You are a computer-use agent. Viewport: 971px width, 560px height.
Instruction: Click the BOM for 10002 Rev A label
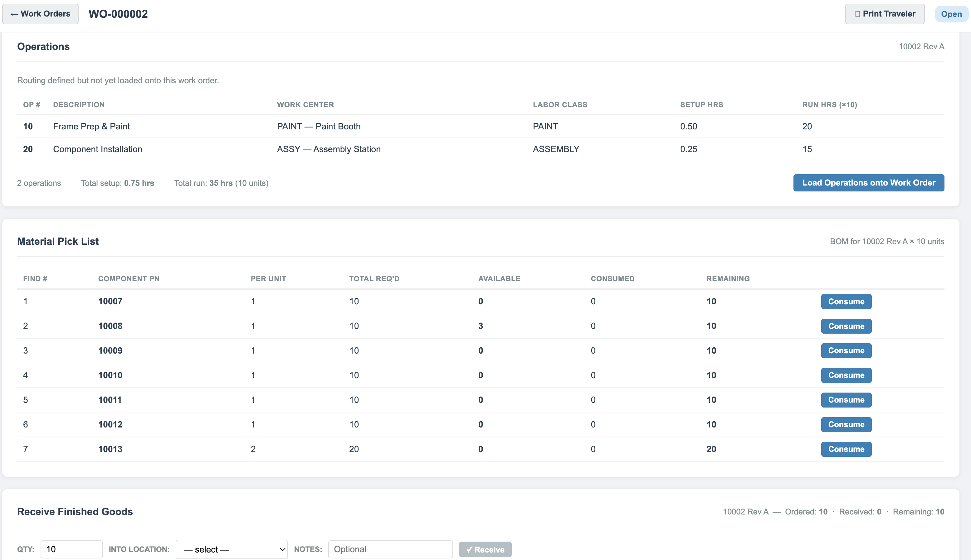[887, 242]
